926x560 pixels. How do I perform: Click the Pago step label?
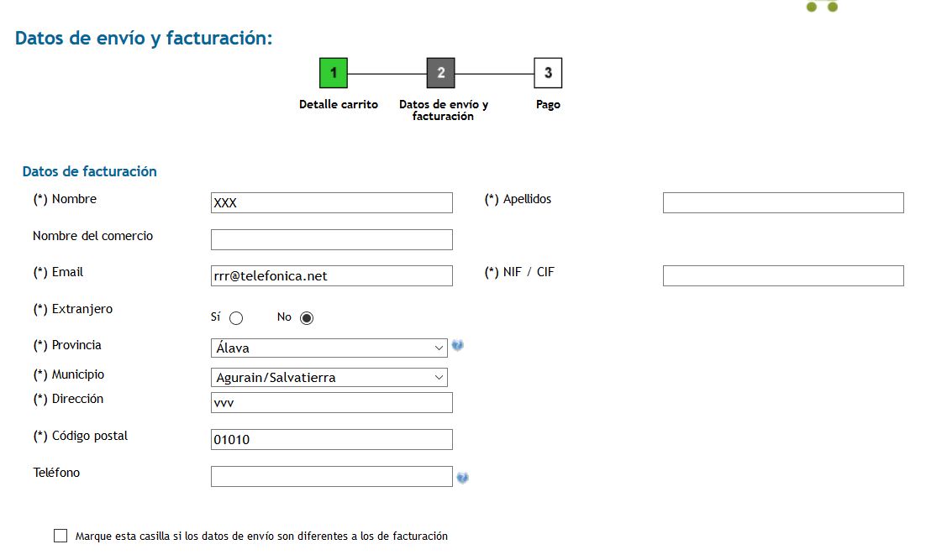[548, 105]
